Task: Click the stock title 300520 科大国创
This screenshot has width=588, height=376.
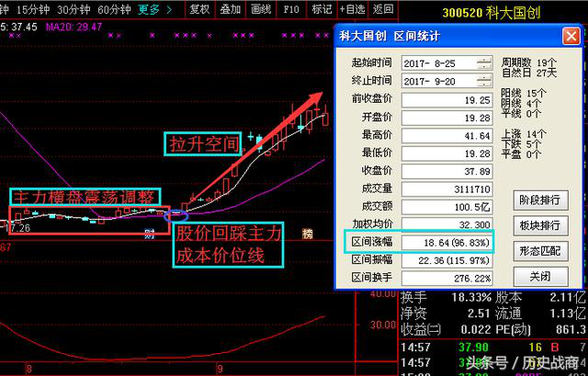Action: [492, 13]
